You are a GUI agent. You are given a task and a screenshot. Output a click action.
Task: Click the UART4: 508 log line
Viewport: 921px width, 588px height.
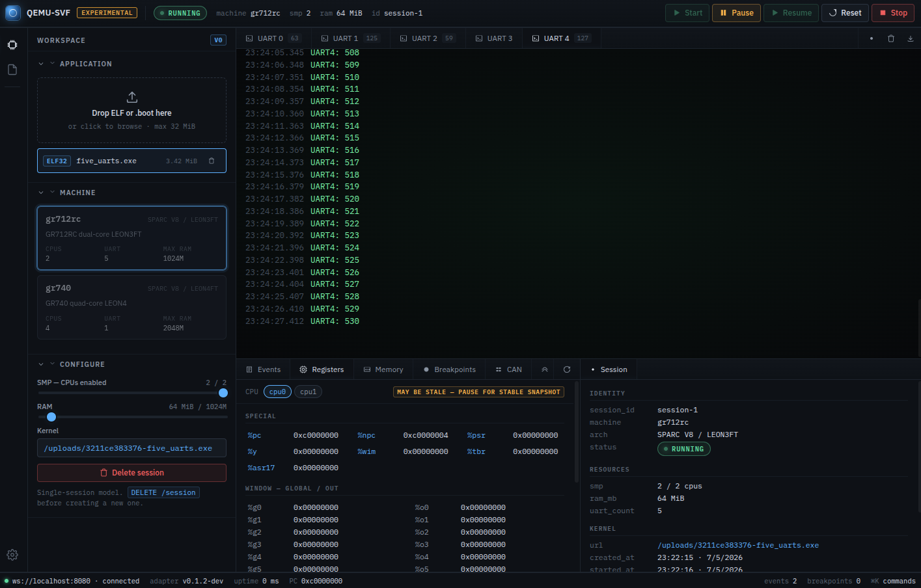pos(335,53)
